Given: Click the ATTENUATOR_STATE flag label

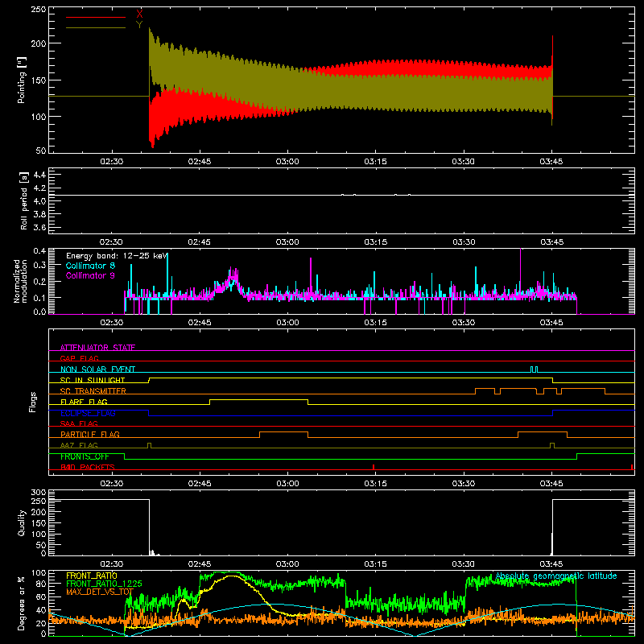Looking at the screenshot, I should 97,348.
